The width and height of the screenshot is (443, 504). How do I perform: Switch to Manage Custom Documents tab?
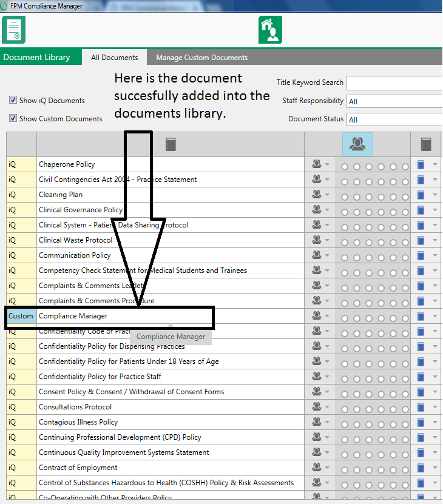coord(201,58)
